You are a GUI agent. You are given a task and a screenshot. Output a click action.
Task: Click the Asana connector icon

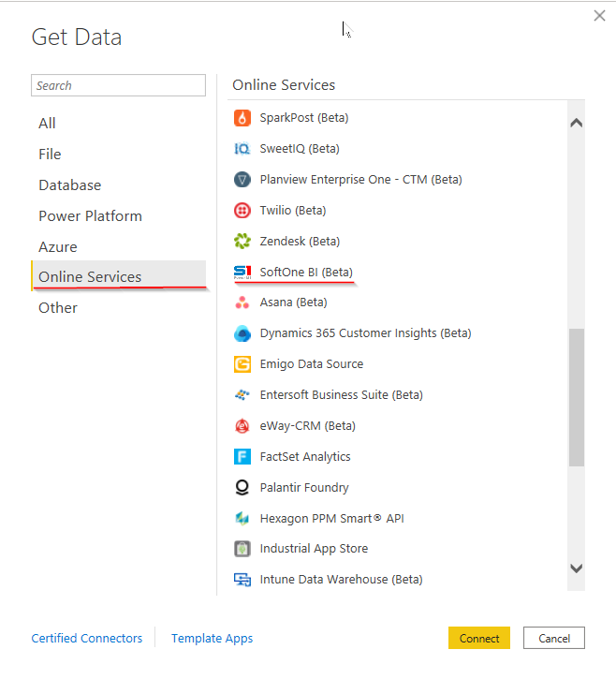point(242,303)
